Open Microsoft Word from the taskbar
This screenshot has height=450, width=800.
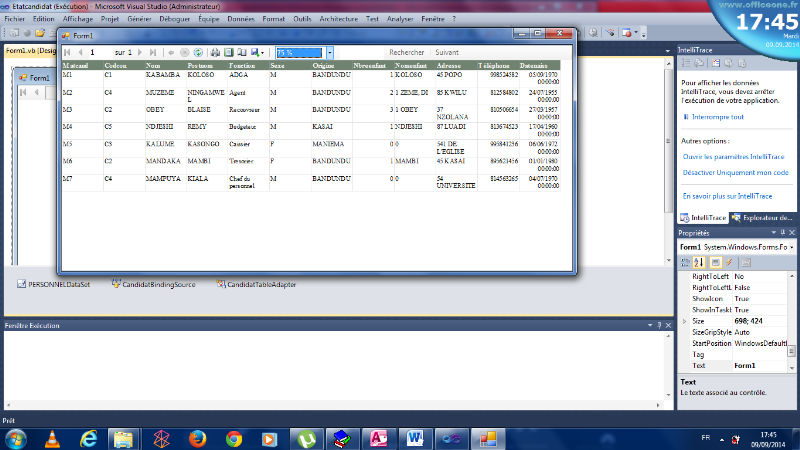(415, 439)
